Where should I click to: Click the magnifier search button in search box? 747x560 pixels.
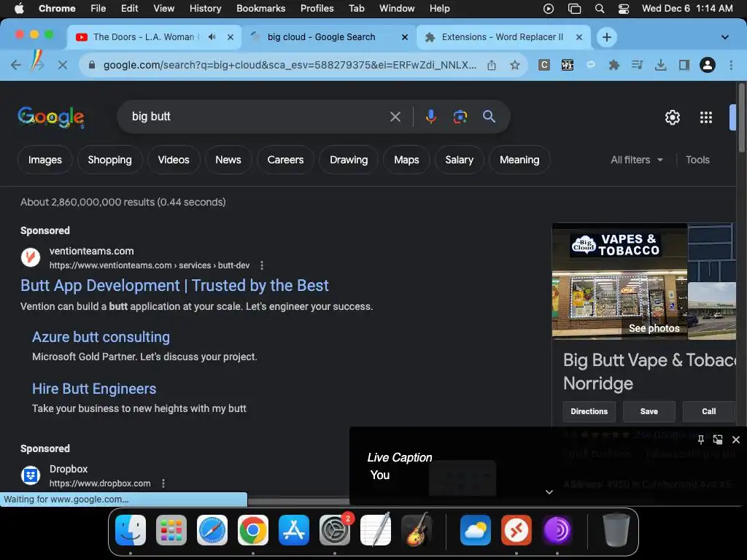tap(489, 117)
